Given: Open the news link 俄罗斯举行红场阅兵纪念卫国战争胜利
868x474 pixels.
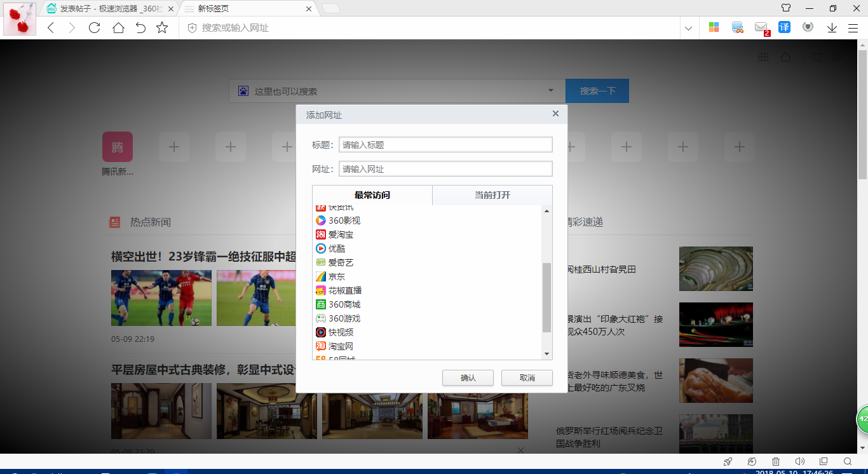Looking at the screenshot, I should click(609, 437).
